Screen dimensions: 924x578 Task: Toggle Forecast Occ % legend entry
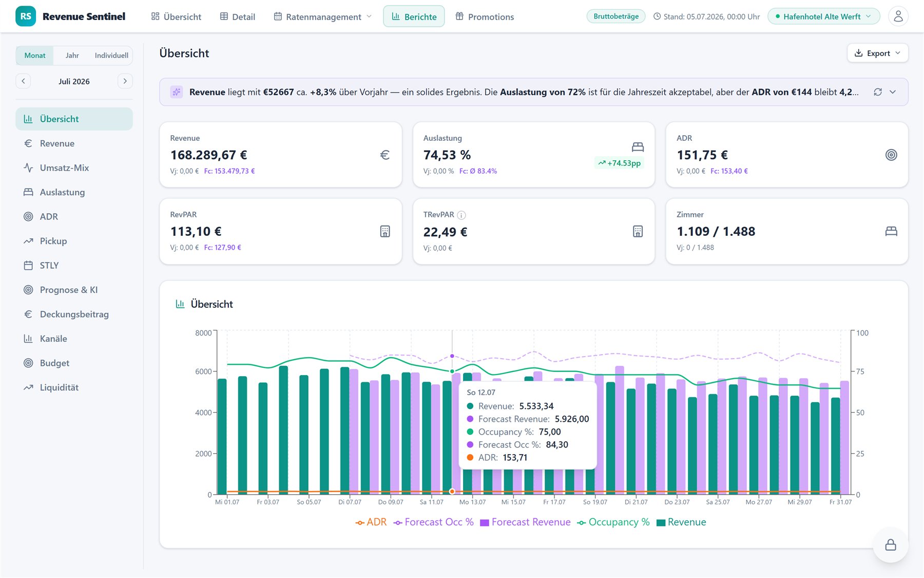tap(433, 522)
